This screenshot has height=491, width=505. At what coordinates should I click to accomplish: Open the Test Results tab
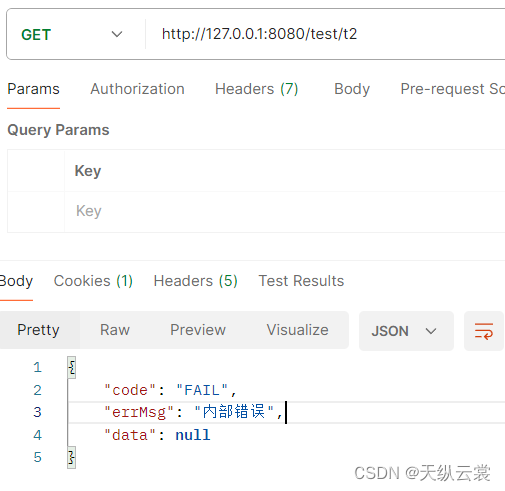point(301,281)
